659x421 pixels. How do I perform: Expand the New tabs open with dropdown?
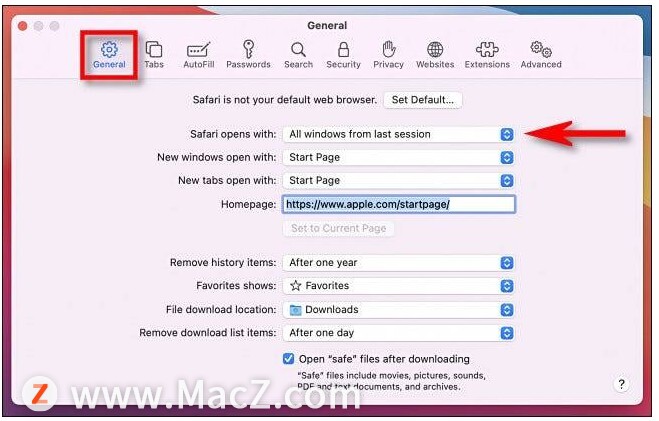398,181
